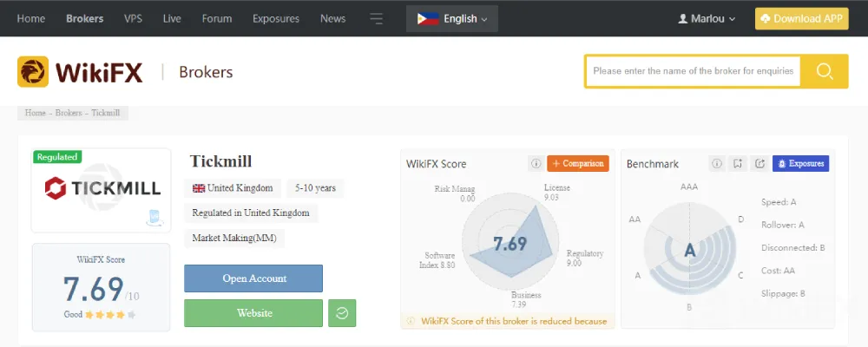The height and width of the screenshot is (347, 868).
Task: Click the Rollover: A benchmark entry
Action: (783, 226)
